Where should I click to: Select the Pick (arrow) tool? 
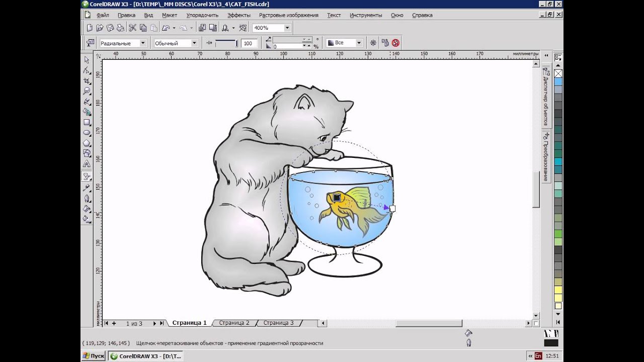(87, 59)
